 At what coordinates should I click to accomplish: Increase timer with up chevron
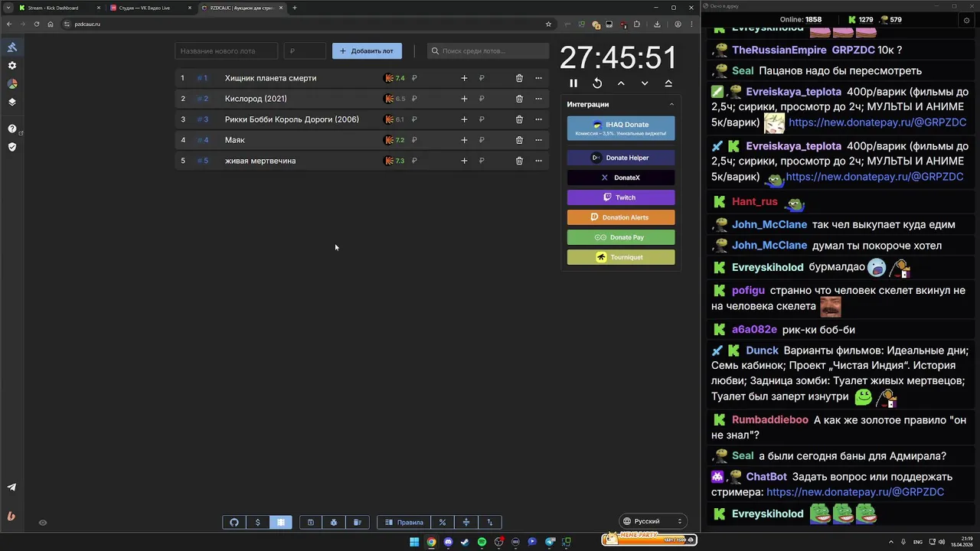pos(621,83)
